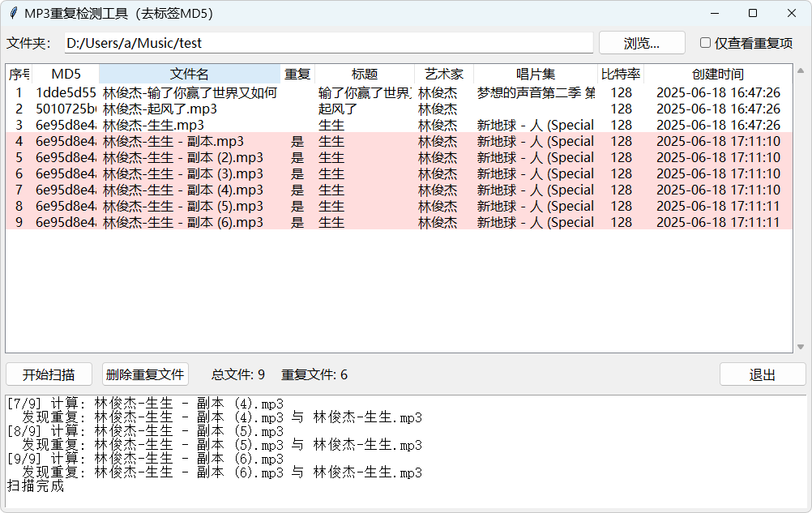Click album cell 梦想的声音第二季
This screenshot has height=513, width=812.
tap(536, 92)
